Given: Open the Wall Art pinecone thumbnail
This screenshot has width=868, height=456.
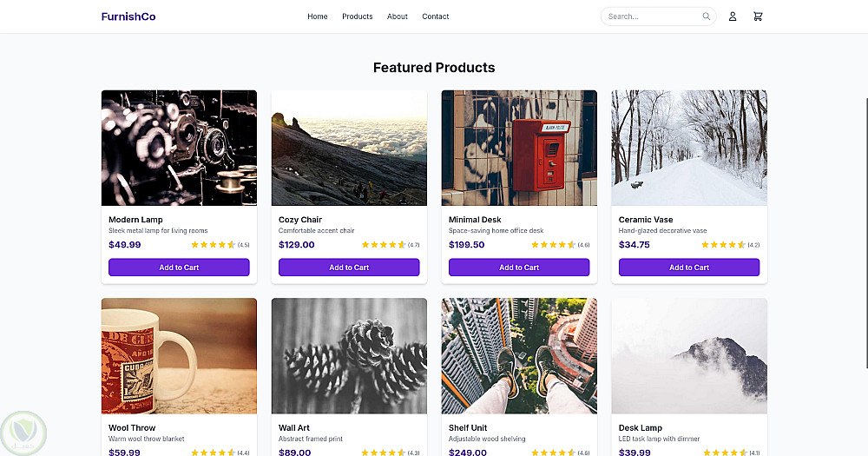Looking at the screenshot, I should (349, 356).
